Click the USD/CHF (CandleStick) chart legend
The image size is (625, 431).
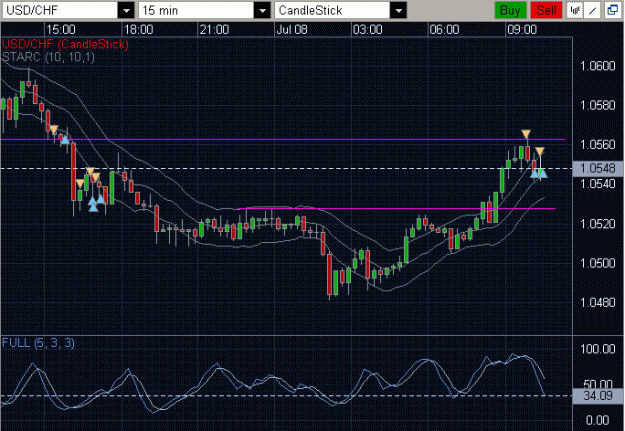65,44
